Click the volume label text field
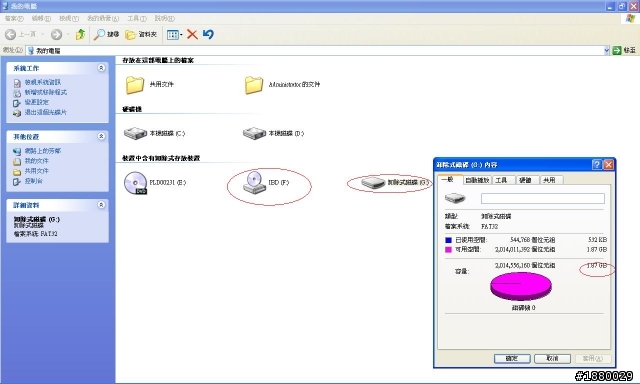The width and height of the screenshot is (640, 384). pos(542,198)
